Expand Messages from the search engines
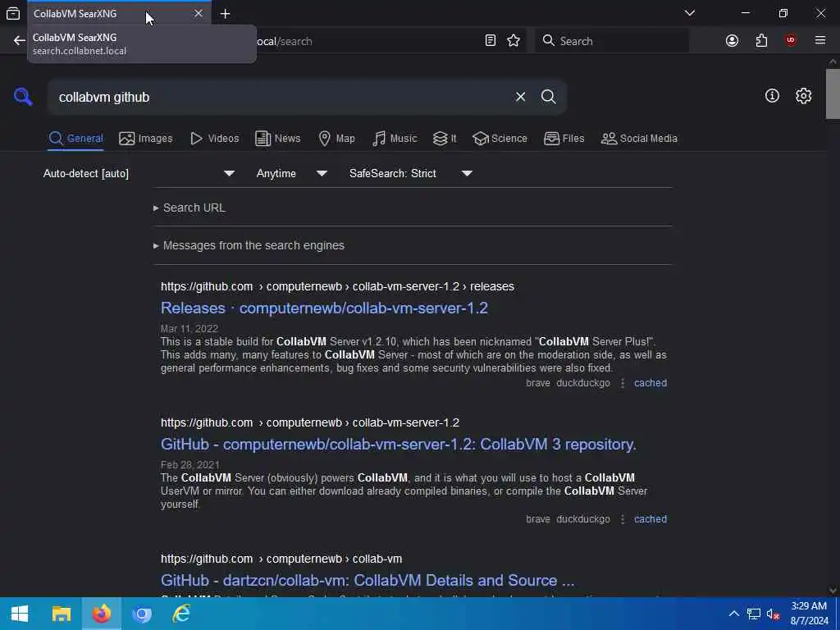The width and height of the screenshot is (840, 630). click(249, 245)
